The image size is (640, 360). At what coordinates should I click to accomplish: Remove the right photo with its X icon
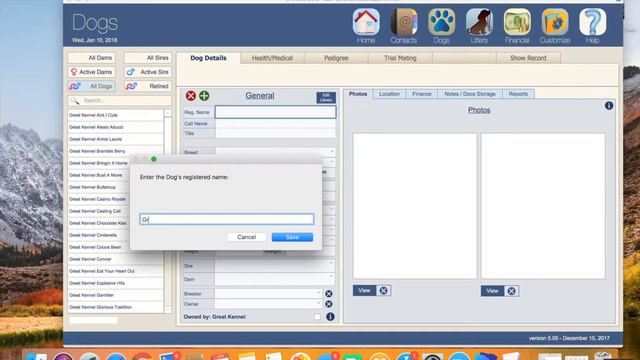click(x=511, y=291)
